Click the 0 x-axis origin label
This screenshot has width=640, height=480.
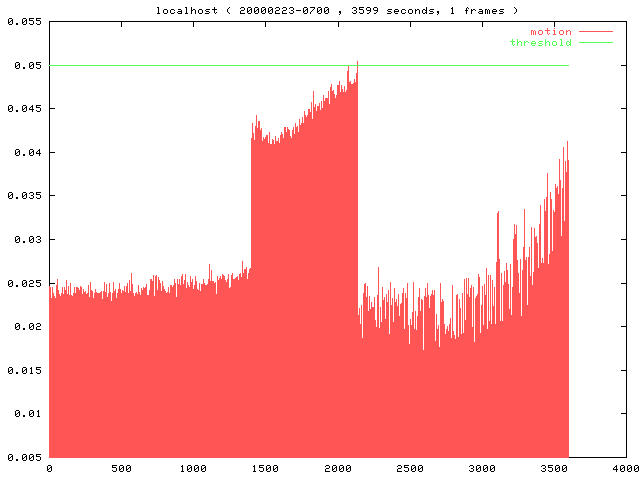49,468
